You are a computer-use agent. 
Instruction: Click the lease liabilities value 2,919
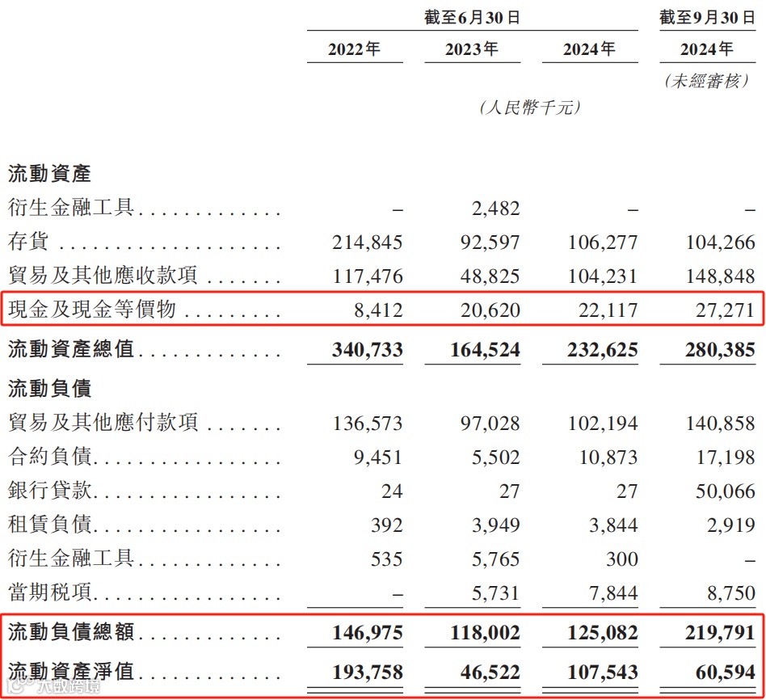tap(730, 525)
